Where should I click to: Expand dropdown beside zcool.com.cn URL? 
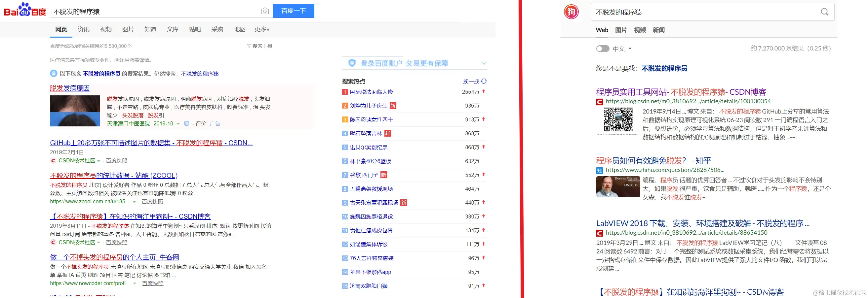coord(135,202)
